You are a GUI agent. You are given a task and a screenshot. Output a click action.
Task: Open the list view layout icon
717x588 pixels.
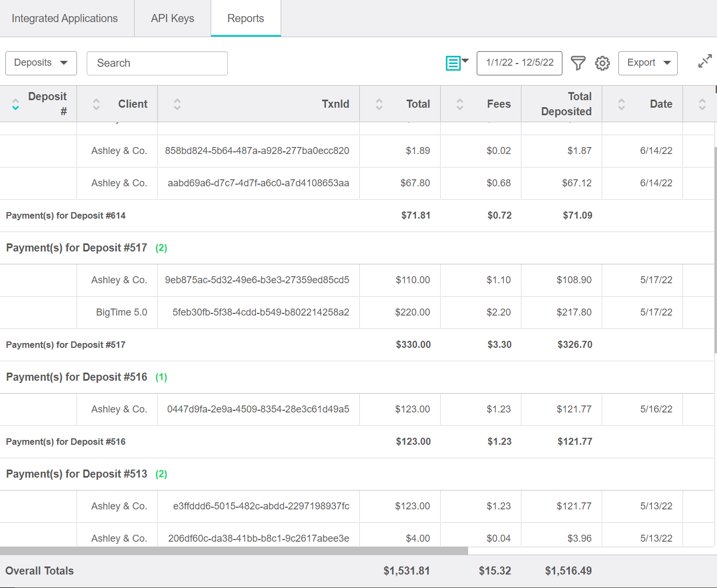pyautogui.click(x=457, y=63)
